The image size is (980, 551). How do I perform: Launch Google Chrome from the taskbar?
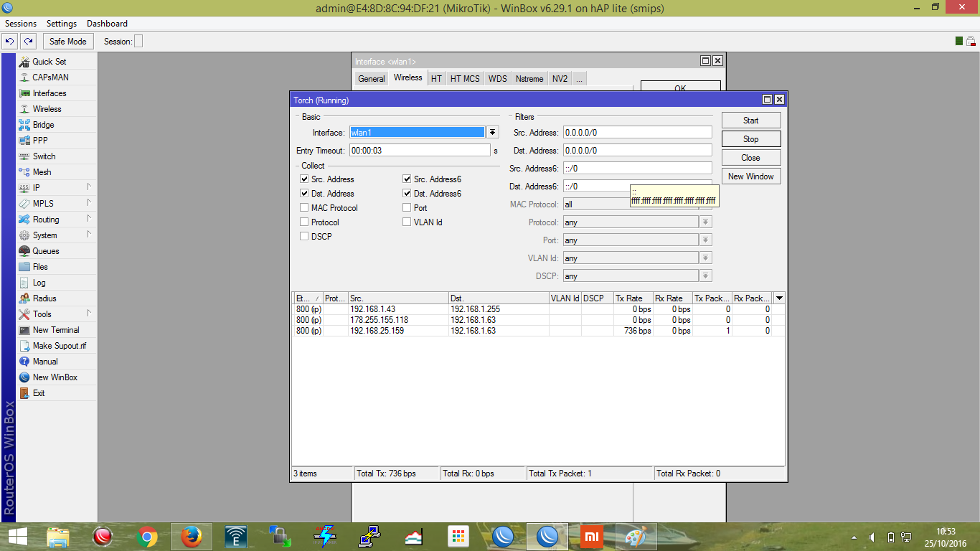[147, 537]
